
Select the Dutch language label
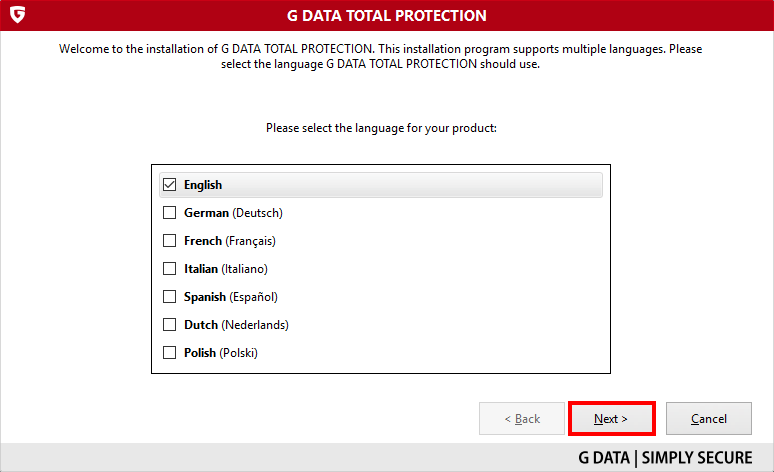(236, 325)
